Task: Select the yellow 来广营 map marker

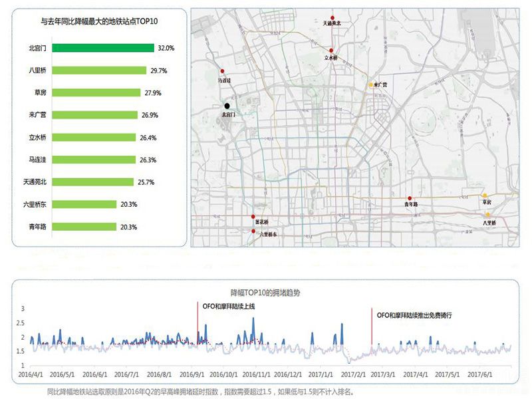Action: point(372,85)
